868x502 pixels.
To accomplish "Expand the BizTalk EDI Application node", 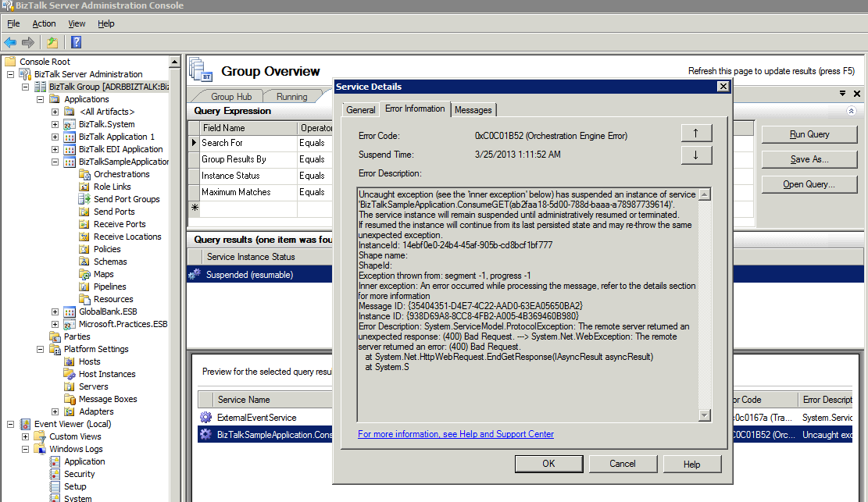I will coord(55,149).
